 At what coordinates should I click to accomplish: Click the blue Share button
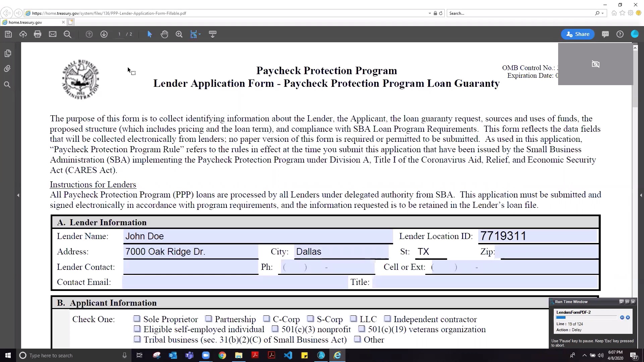pyautogui.click(x=578, y=34)
